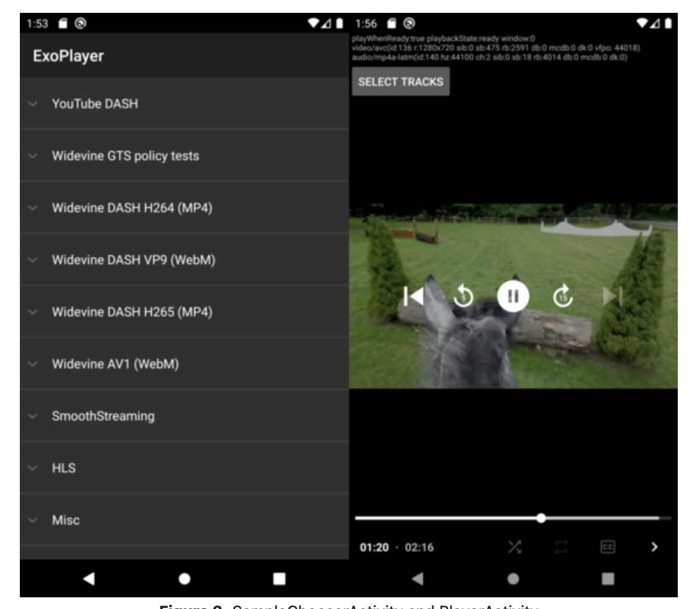This screenshot has height=609, width=700.
Task: Click the 02:16 duration text
Action: 419,548
